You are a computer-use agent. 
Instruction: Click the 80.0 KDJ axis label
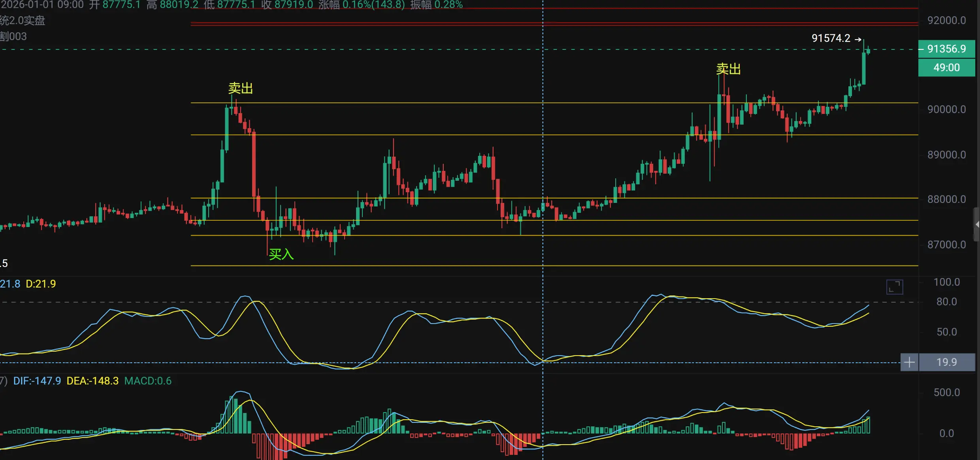[946, 302]
